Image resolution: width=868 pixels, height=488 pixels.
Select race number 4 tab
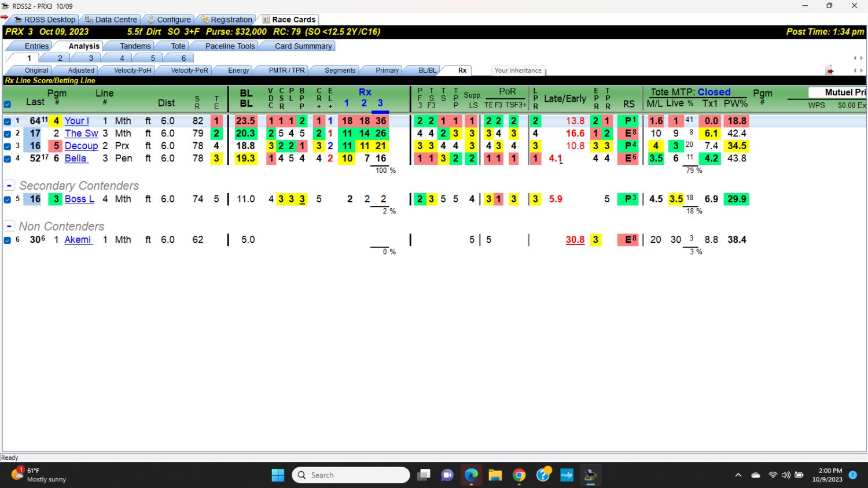tap(122, 58)
